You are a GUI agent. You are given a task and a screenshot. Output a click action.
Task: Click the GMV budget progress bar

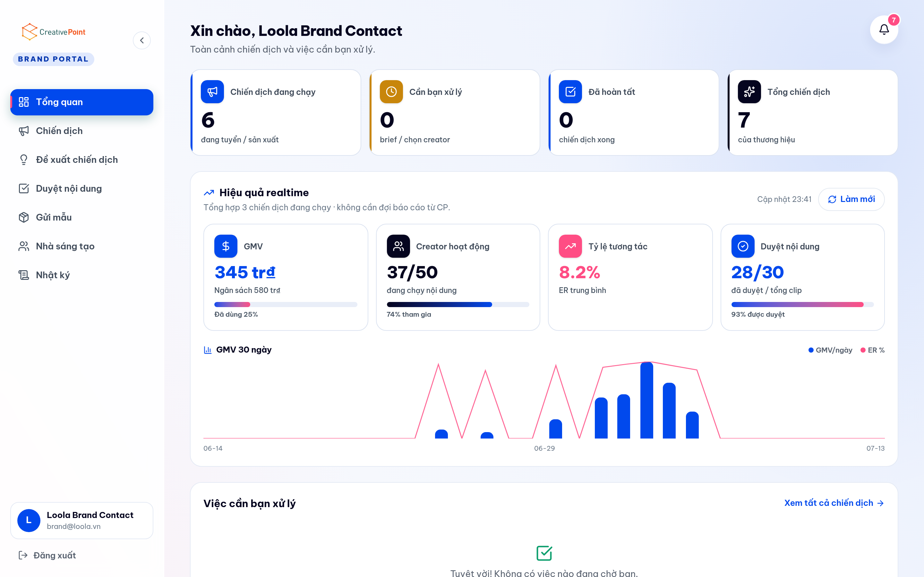click(286, 305)
